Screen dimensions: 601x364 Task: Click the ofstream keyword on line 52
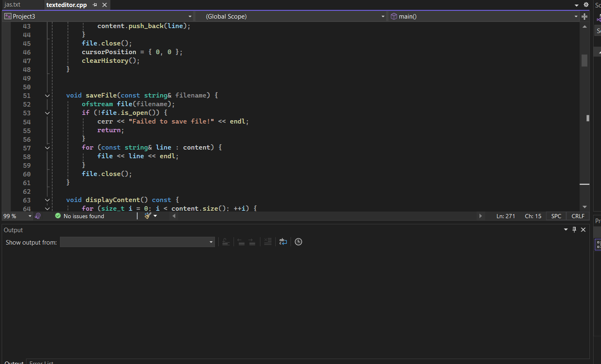[x=98, y=104]
